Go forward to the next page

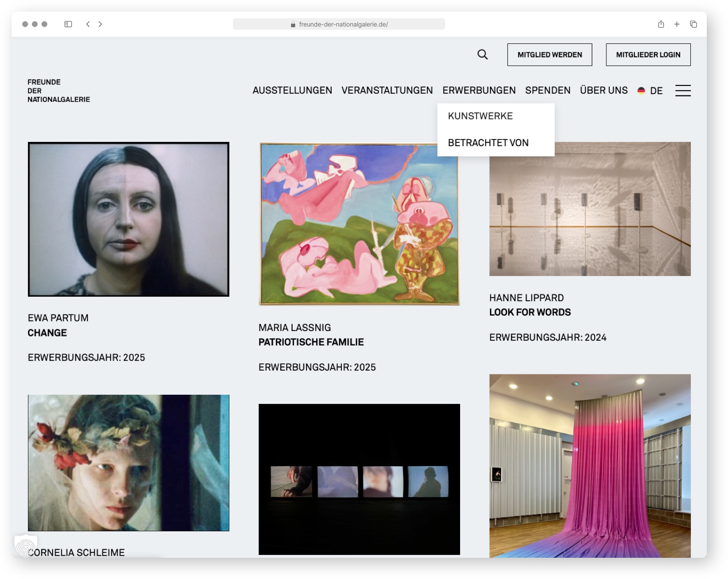(x=100, y=24)
